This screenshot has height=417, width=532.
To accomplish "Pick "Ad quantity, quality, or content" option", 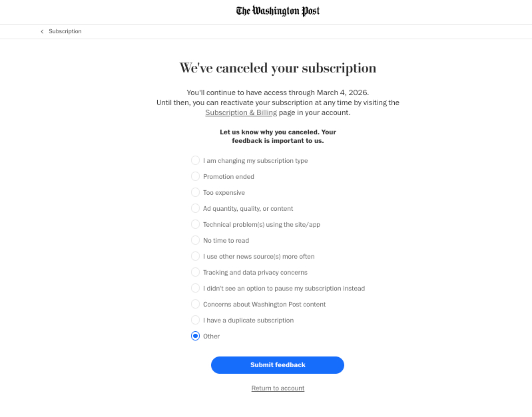I will 195,208.
